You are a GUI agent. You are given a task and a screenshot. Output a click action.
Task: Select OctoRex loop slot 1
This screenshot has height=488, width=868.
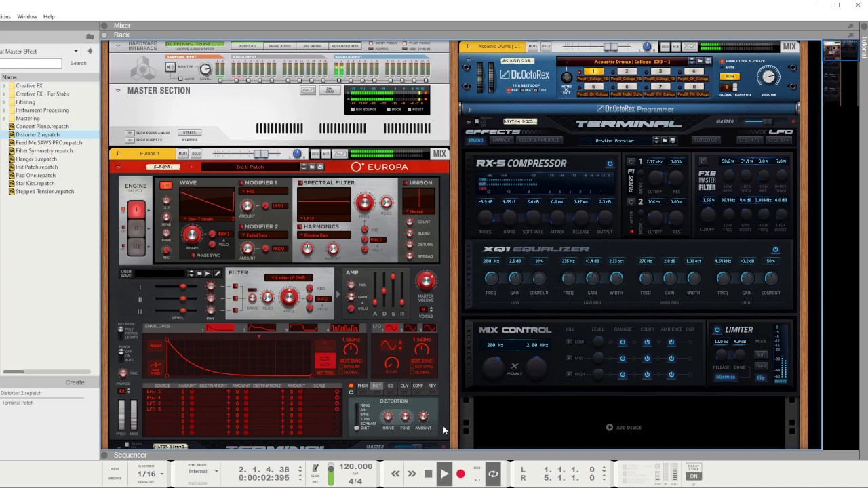pos(593,71)
